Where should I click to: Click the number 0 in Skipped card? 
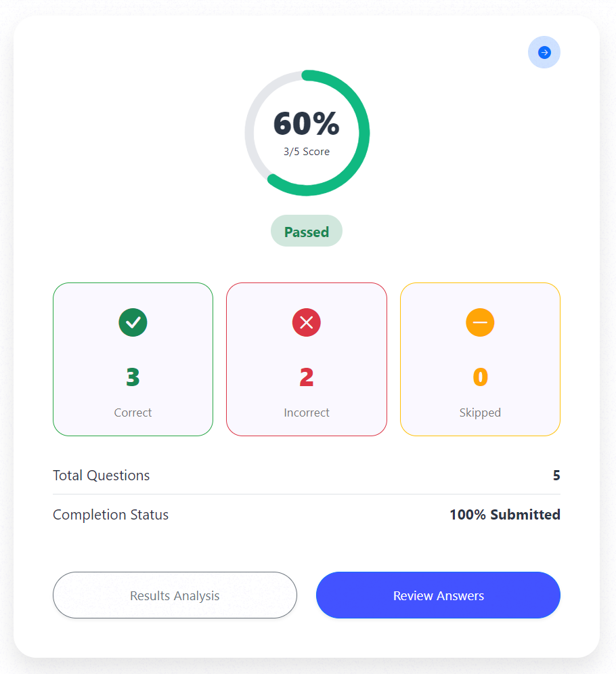click(480, 377)
